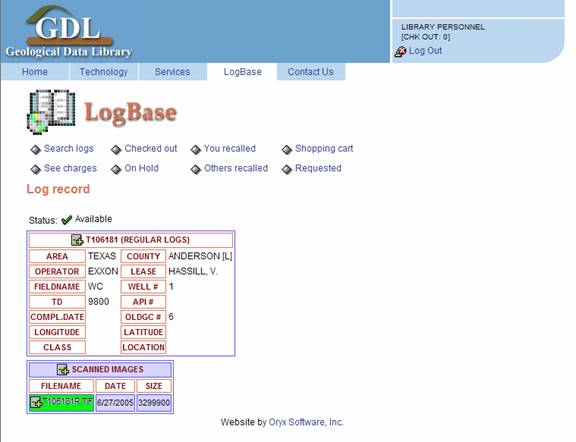Click the file icon next to T106181R.TIF
The height and width of the screenshot is (442, 576).
click(36, 402)
